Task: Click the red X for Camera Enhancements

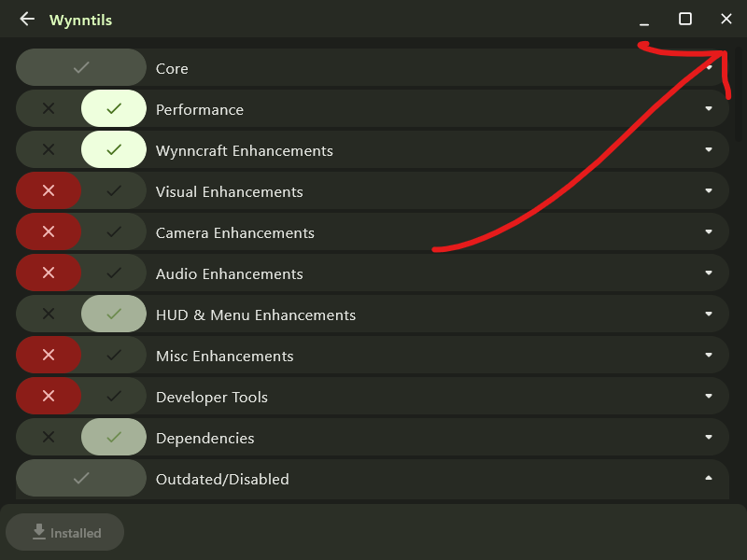Action: (x=49, y=232)
